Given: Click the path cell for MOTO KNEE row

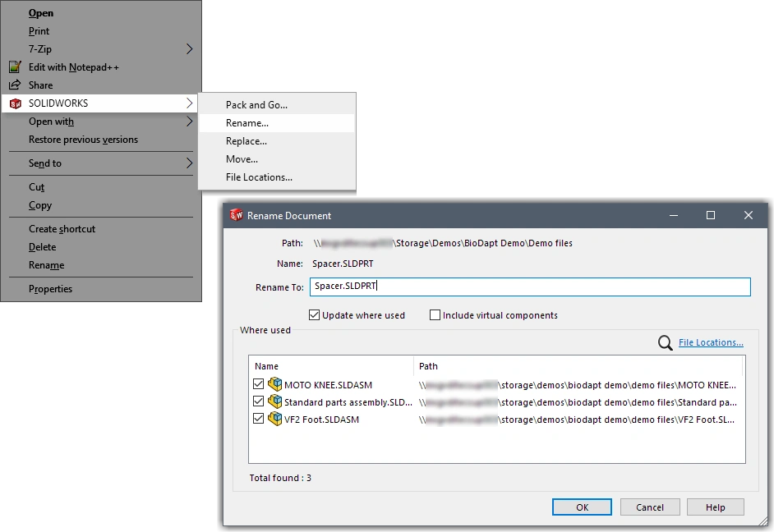Looking at the screenshot, I should pyautogui.click(x=578, y=385).
